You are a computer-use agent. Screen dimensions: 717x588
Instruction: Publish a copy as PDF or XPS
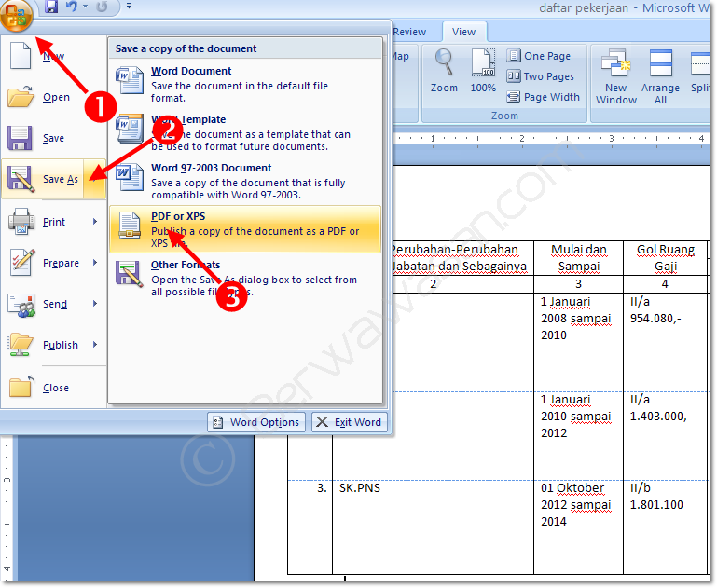point(245,229)
